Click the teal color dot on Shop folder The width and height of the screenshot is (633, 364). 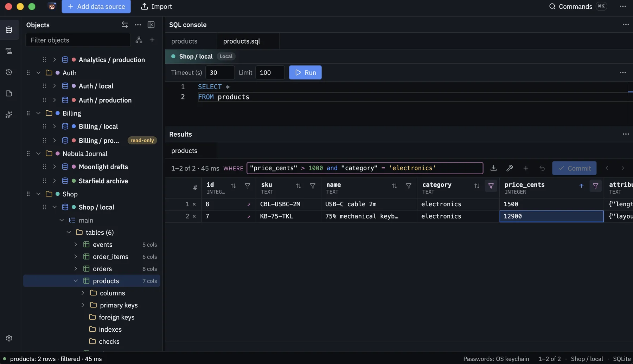coord(58,194)
